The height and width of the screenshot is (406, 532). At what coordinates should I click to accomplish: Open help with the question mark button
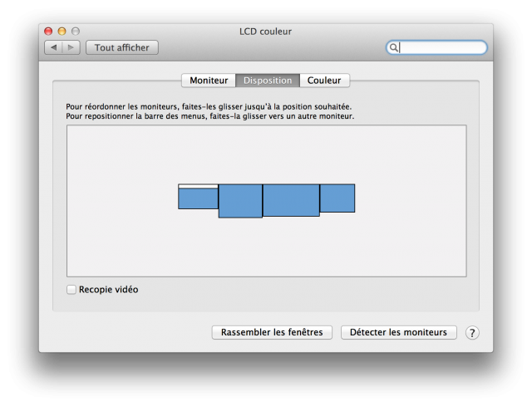pos(472,333)
